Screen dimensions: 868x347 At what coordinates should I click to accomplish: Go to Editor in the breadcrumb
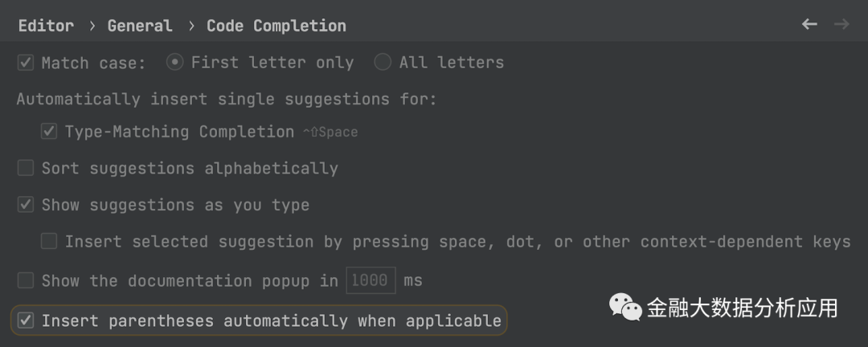pyautogui.click(x=46, y=26)
